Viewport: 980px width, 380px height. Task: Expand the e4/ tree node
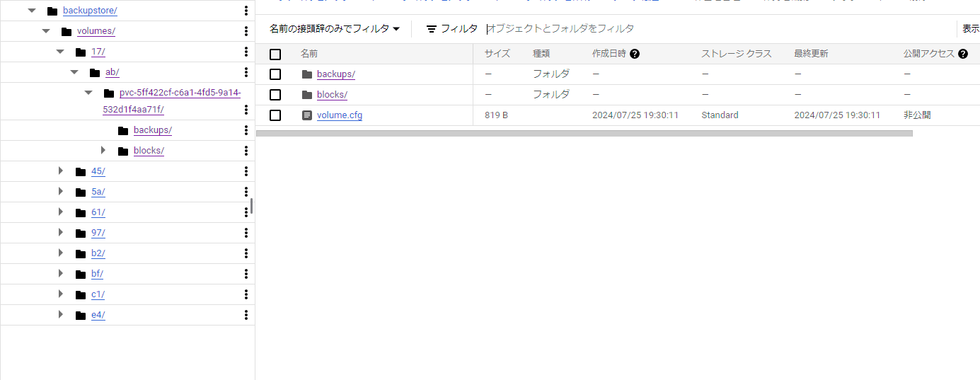tap(60, 314)
